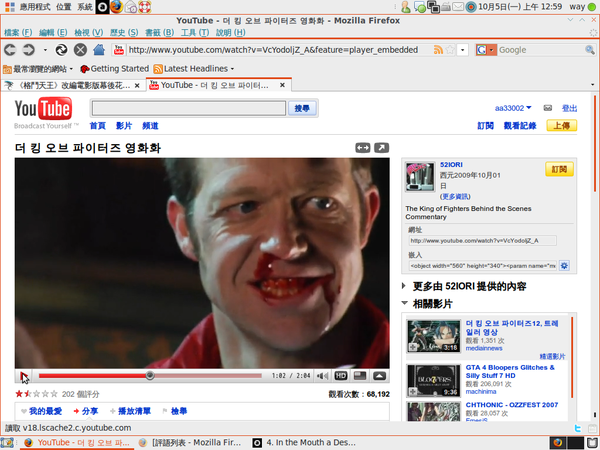The width and height of the screenshot is (600, 450).
Task: Pop out the video in new window icon
Action: pyautogui.click(x=382, y=148)
